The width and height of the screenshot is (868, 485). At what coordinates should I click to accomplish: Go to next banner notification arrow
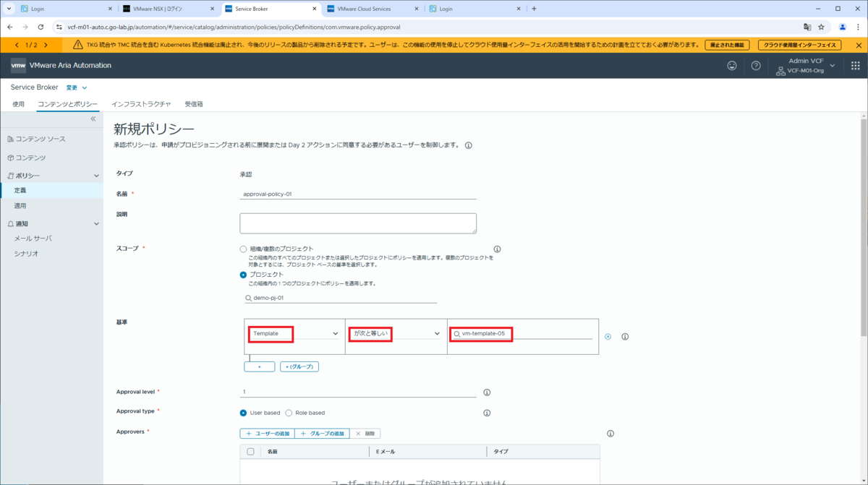click(x=46, y=45)
